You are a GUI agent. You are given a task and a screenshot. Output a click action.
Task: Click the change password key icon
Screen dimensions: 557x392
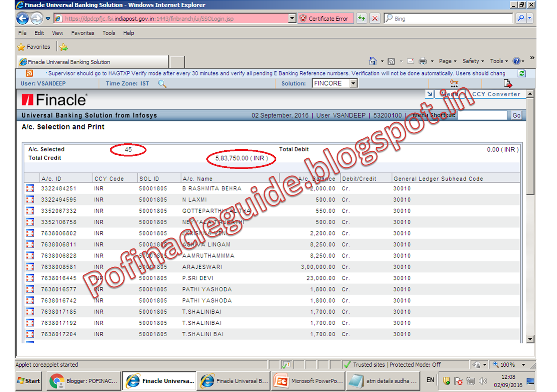click(454, 83)
